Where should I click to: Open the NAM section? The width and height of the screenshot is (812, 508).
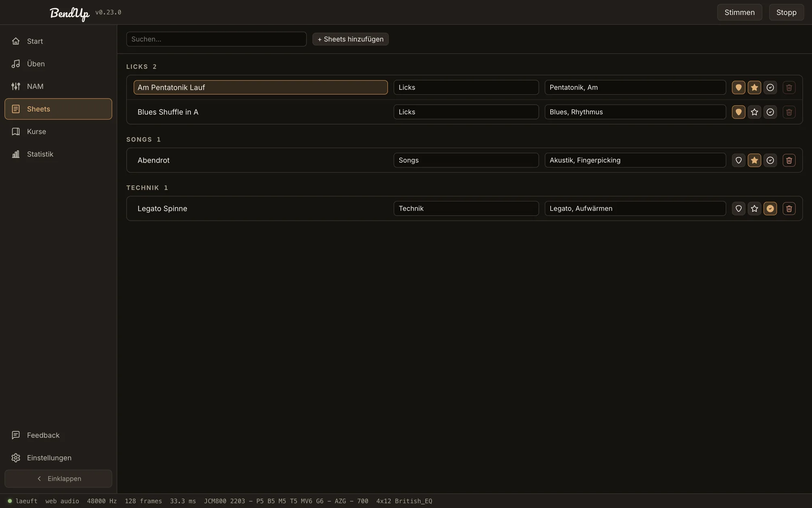[x=58, y=86]
